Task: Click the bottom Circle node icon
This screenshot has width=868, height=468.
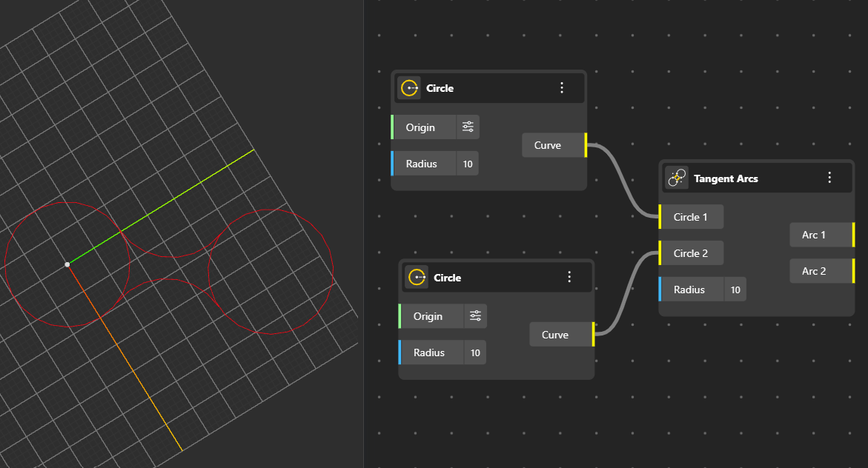Action: (x=417, y=277)
